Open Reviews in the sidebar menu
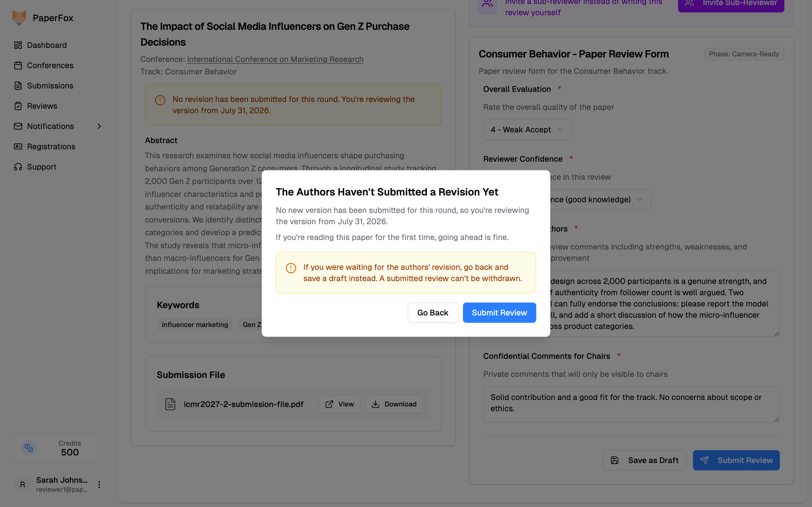 pos(42,106)
